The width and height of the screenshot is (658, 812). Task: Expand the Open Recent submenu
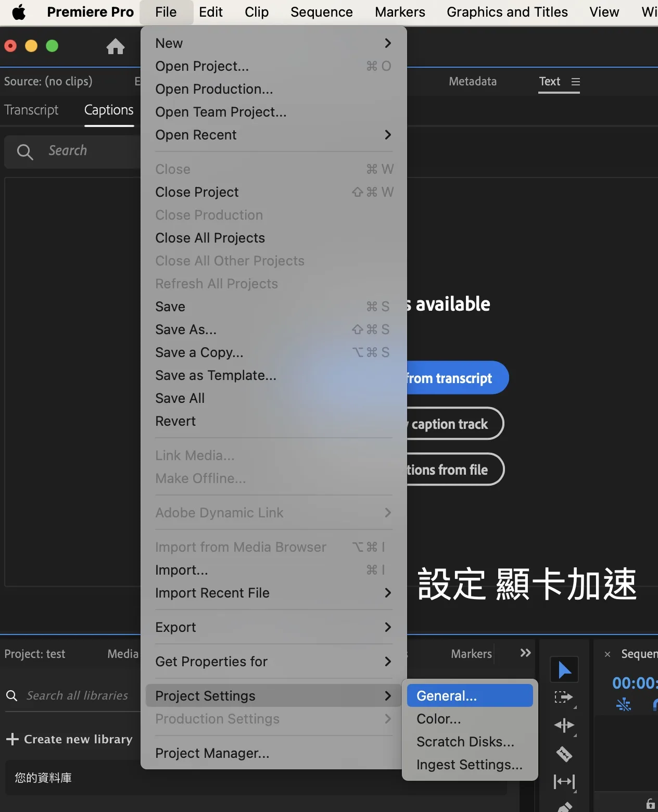(273, 135)
